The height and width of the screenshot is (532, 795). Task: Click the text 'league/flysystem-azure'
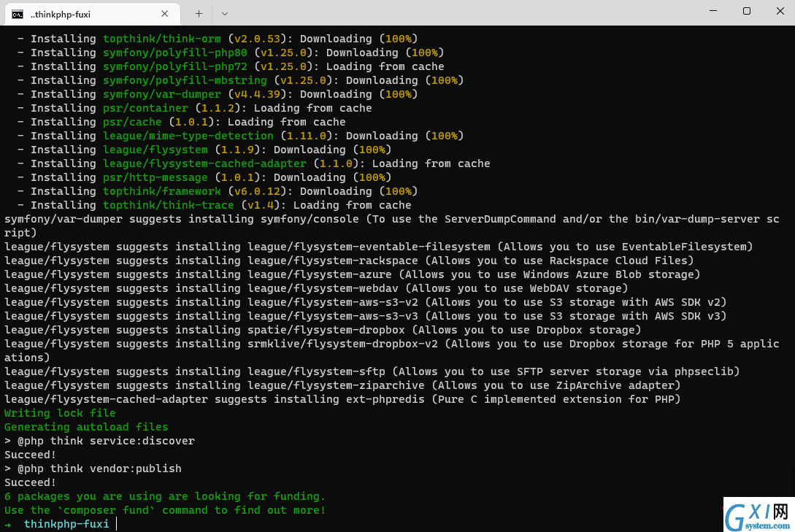(x=320, y=274)
